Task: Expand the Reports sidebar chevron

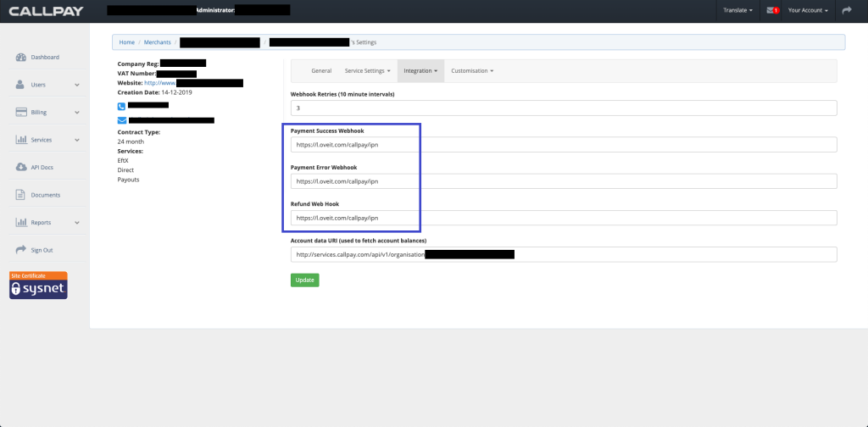Action: tap(77, 223)
